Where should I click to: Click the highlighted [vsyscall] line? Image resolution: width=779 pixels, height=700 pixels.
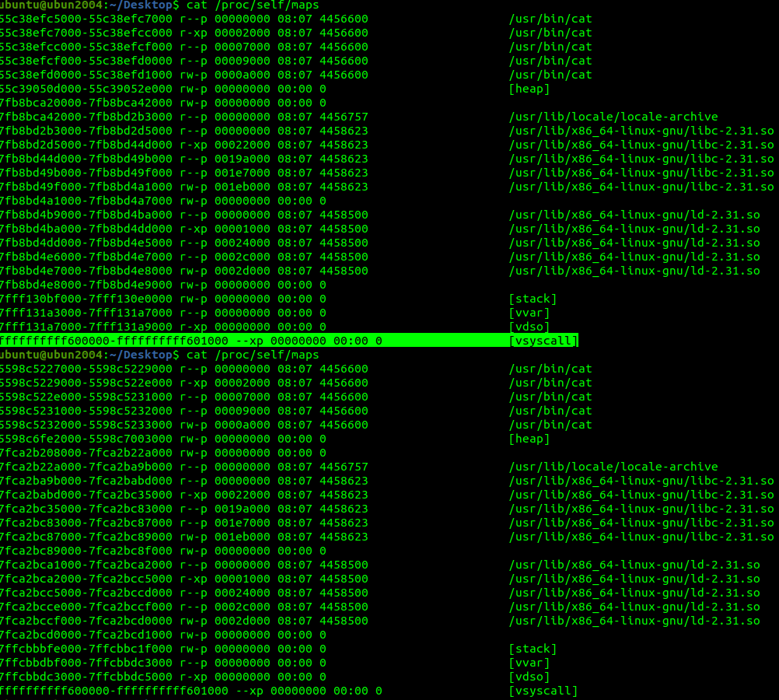click(288, 341)
